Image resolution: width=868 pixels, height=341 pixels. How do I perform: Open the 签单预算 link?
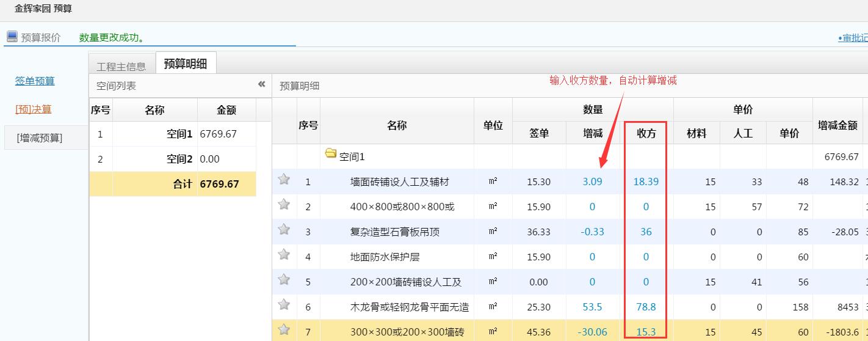[35, 81]
